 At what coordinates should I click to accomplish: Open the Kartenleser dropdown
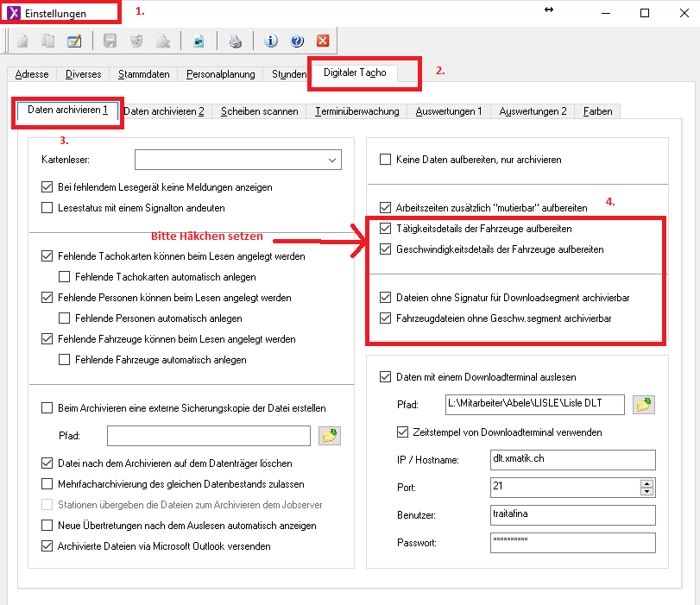(x=331, y=160)
